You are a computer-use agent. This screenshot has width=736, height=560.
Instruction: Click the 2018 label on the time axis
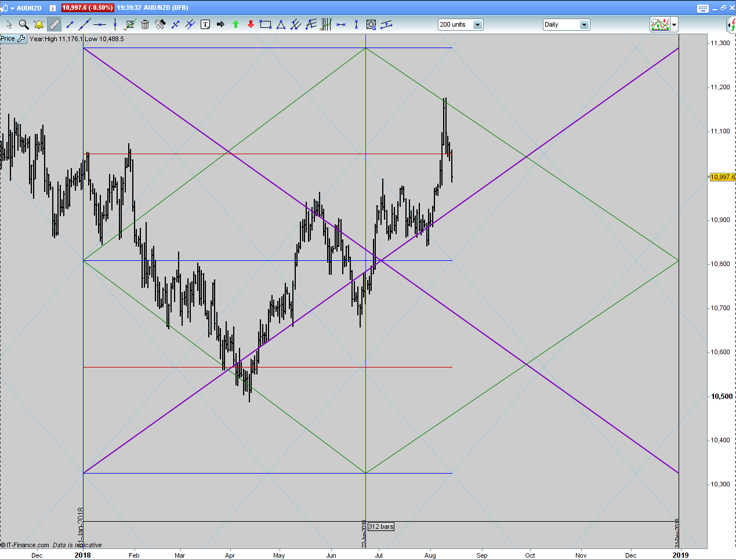tap(83, 555)
